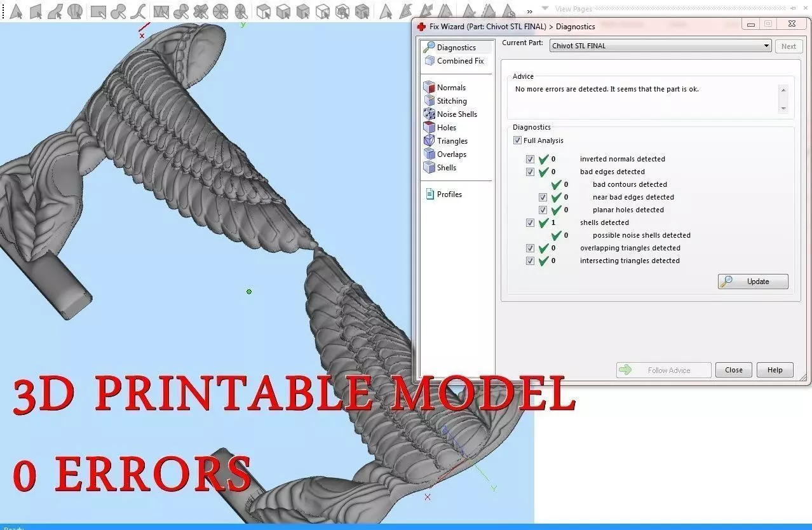The image size is (812, 530).
Task: Click the pie-shaped circle marking icon
Action: [220, 11]
